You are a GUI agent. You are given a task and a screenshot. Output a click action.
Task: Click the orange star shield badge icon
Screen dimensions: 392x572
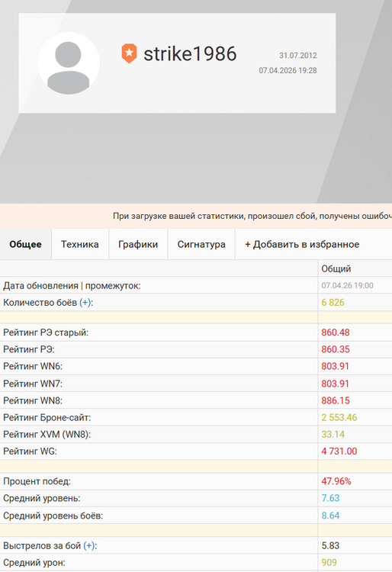pos(129,53)
